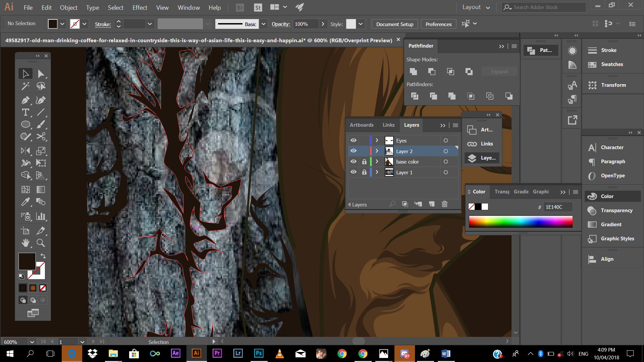Select the Line Segment tool
This screenshot has height=362, width=644.
(x=41, y=112)
